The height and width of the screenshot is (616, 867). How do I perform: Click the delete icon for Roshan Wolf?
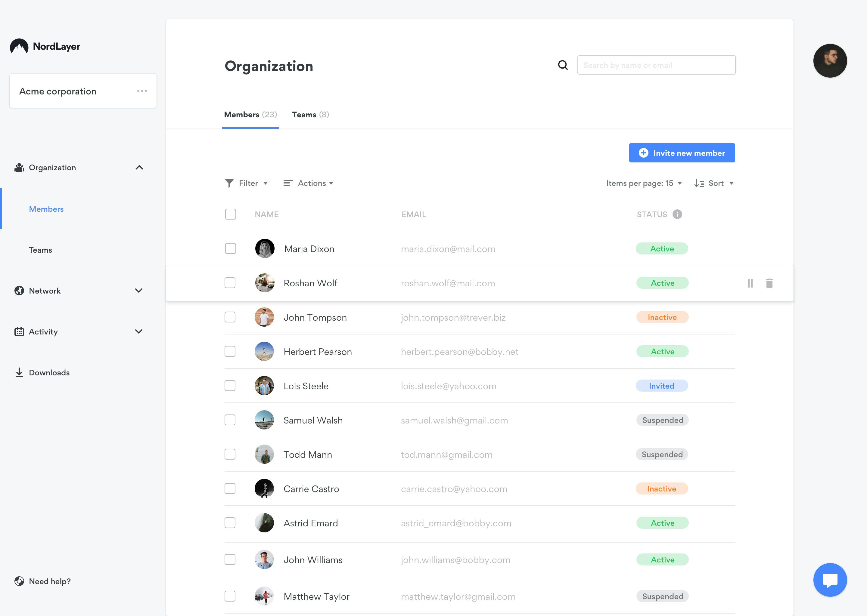coord(770,283)
